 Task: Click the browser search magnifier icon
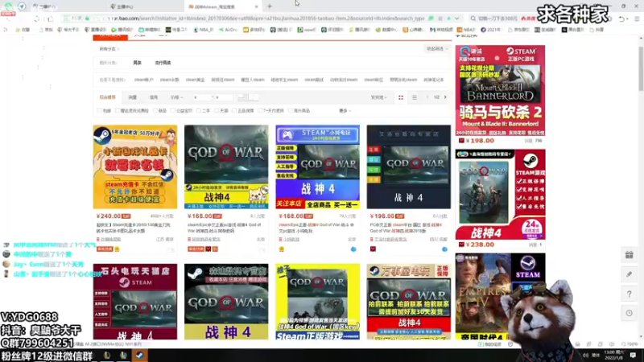pos(473,19)
